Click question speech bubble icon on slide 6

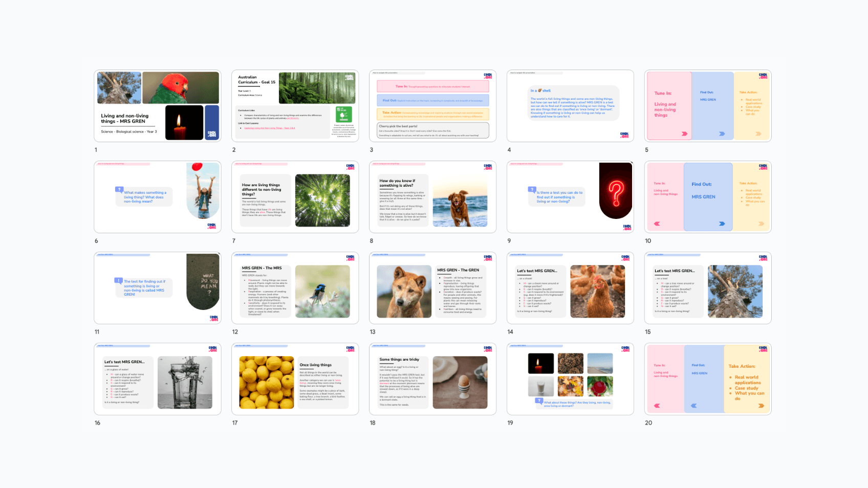pos(119,189)
